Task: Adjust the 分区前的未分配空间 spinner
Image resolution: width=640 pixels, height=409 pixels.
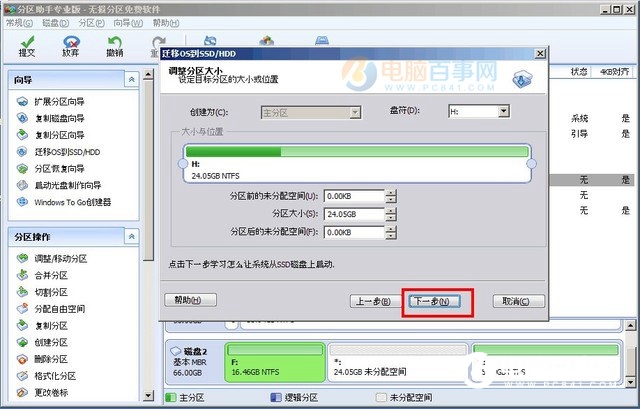Action: pos(391,196)
